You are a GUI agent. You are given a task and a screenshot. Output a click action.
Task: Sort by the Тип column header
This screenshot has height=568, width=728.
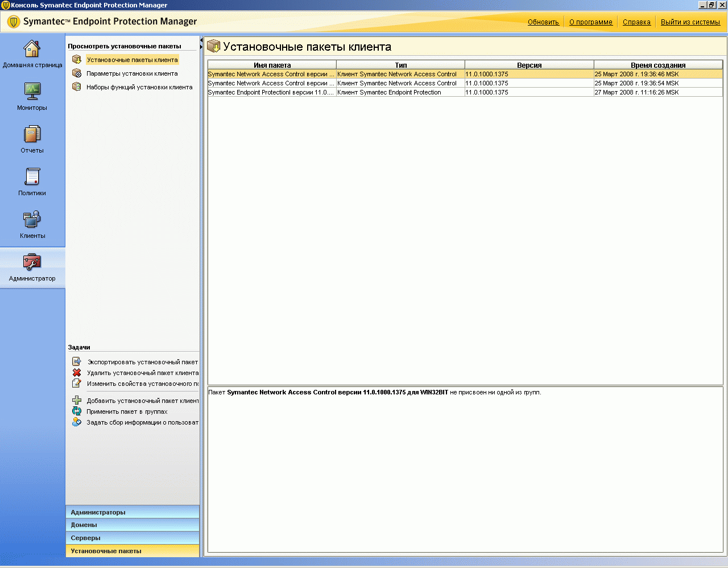pos(400,65)
